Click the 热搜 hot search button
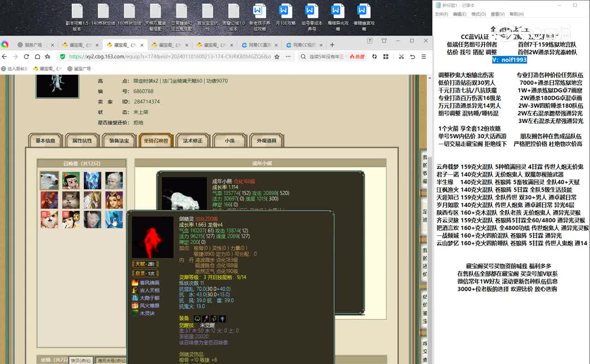Image resolution: width=590 pixels, height=364 pixels. tap(357, 57)
